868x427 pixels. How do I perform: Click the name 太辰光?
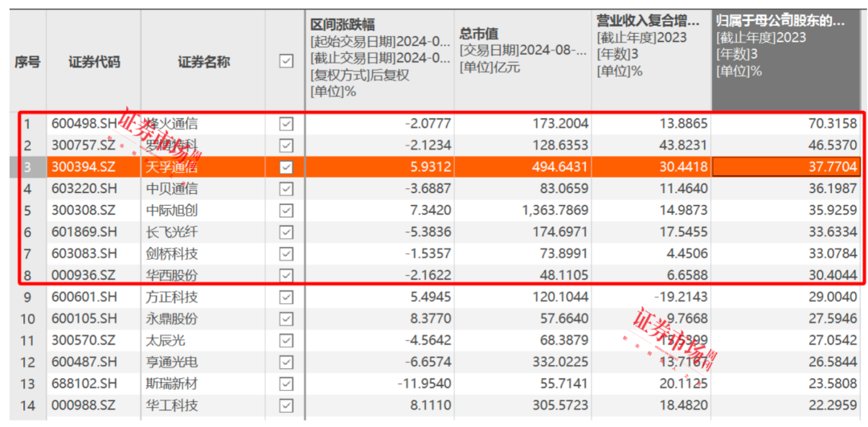pyautogui.click(x=165, y=341)
